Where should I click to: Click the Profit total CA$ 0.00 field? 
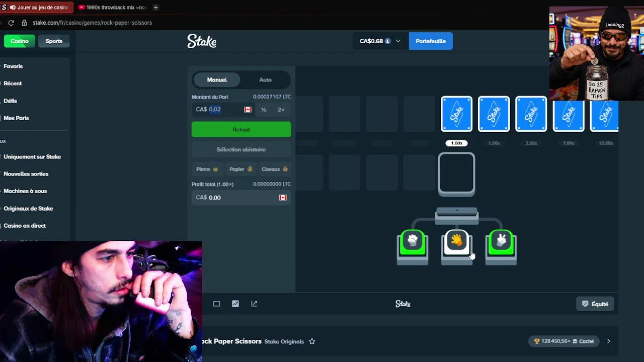(x=241, y=198)
